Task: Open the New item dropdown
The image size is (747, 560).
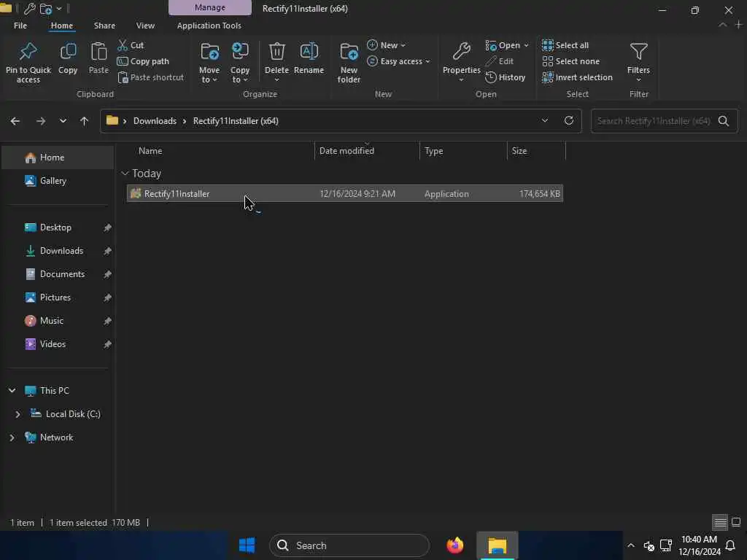Action: [387, 45]
